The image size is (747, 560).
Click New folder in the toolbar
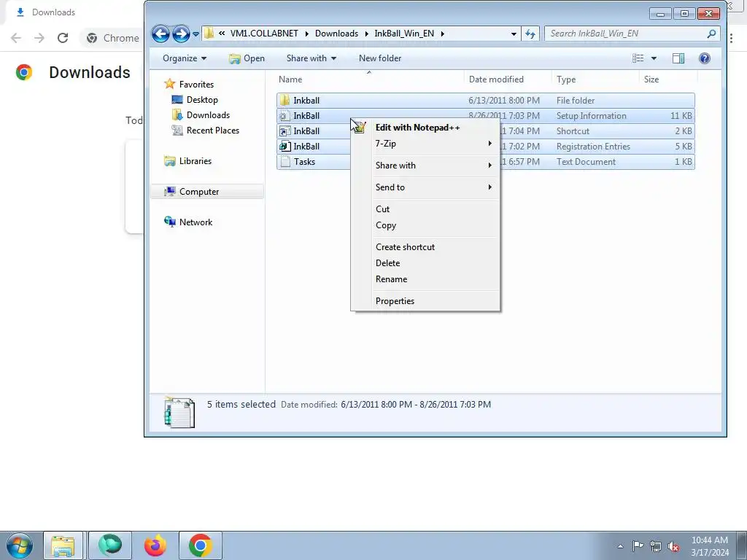point(379,58)
